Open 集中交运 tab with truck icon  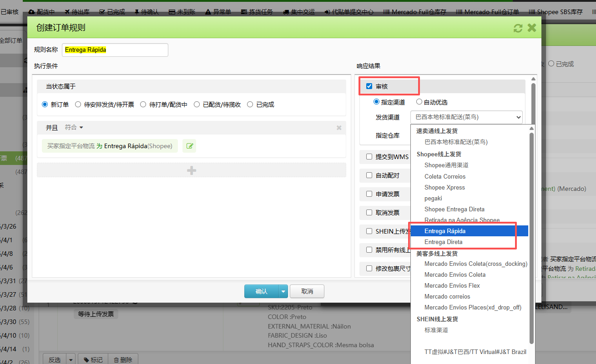point(298,12)
